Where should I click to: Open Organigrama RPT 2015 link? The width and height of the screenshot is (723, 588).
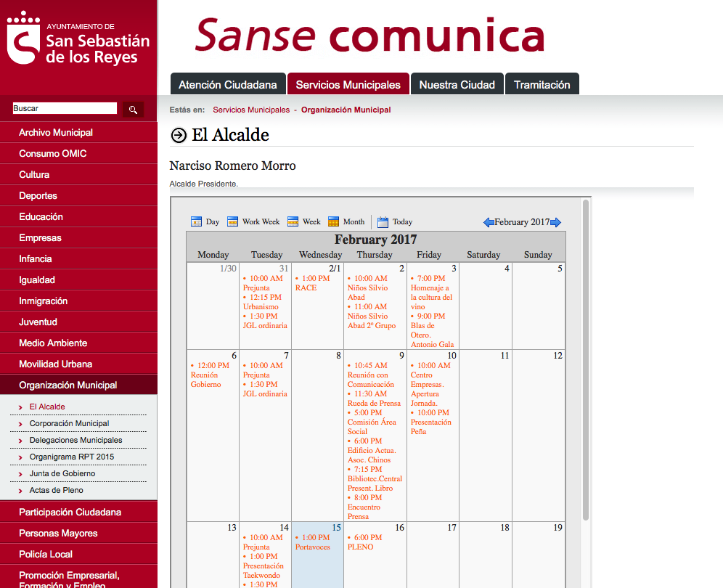pyautogui.click(x=71, y=457)
